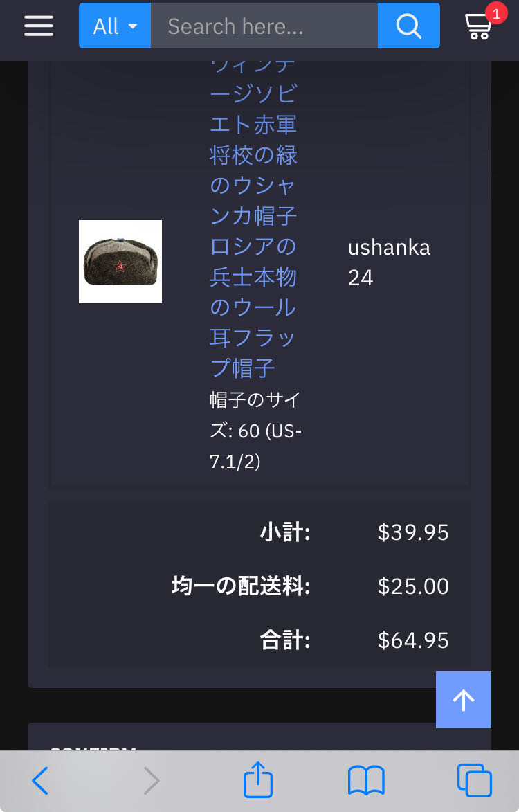This screenshot has width=519, height=812.
Task: Click the 合計 total label
Action: (285, 640)
